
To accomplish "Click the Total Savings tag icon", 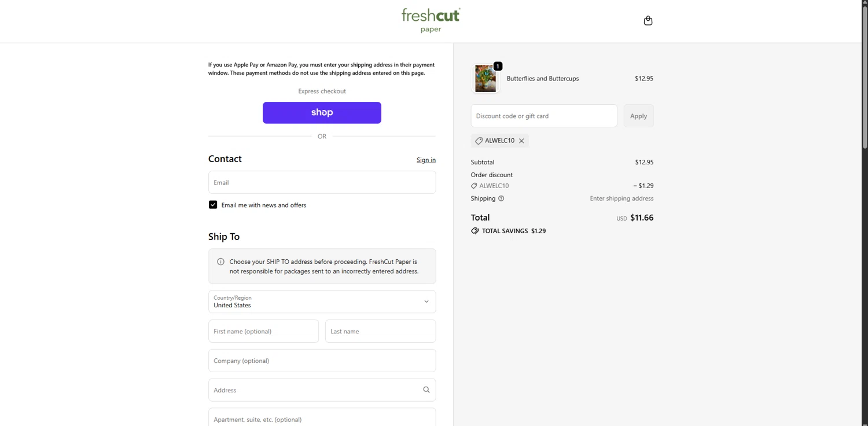I will pyautogui.click(x=475, y=231).
